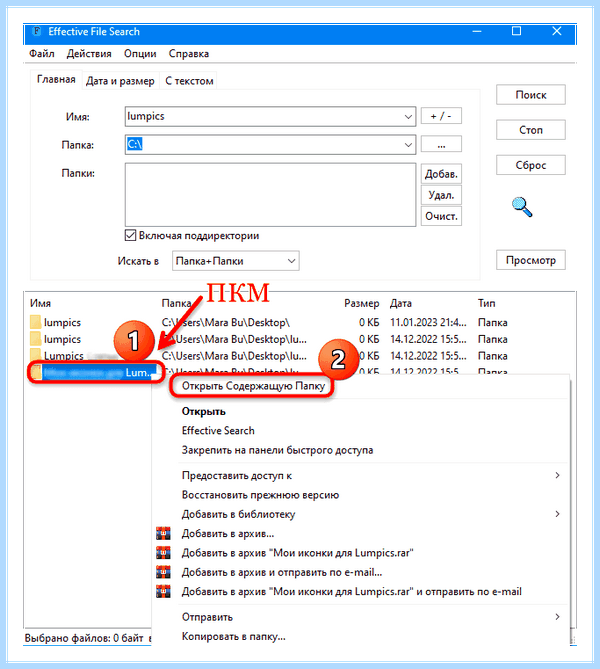Sort results by the Имя column header
The height and width of the screenshot is (669, 600).
[x=41, y=303]
